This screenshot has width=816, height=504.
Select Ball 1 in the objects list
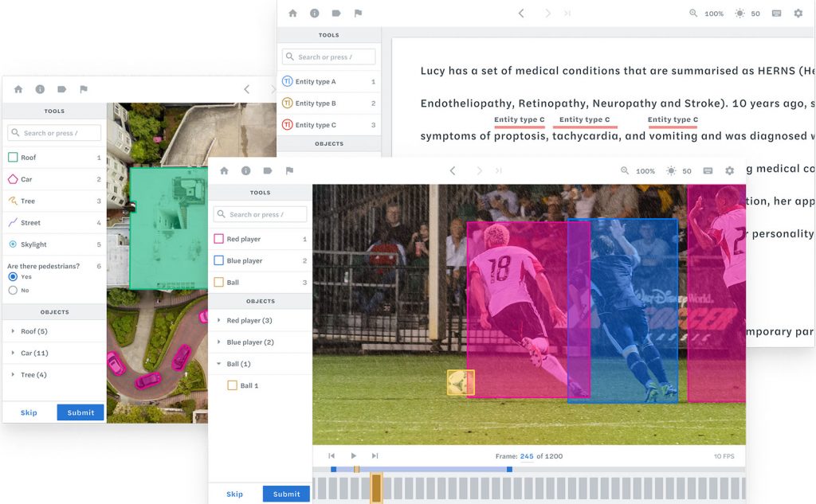tap(249, 385)
